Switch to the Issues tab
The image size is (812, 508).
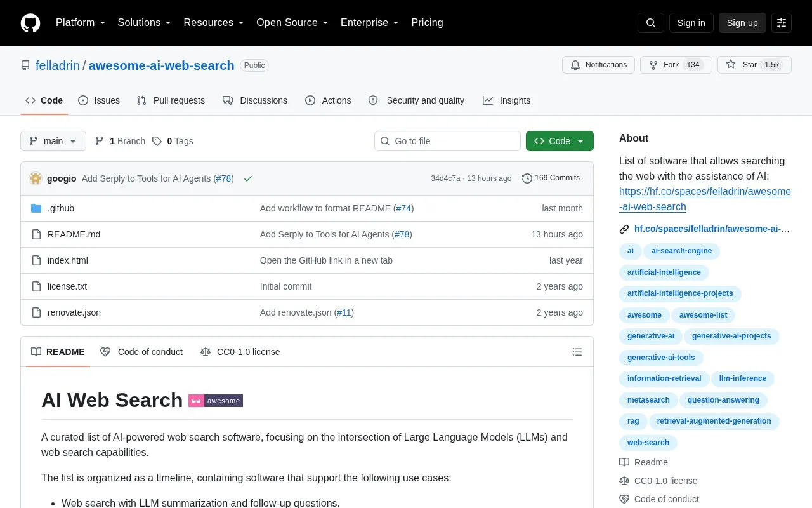[x=99, y=100]
